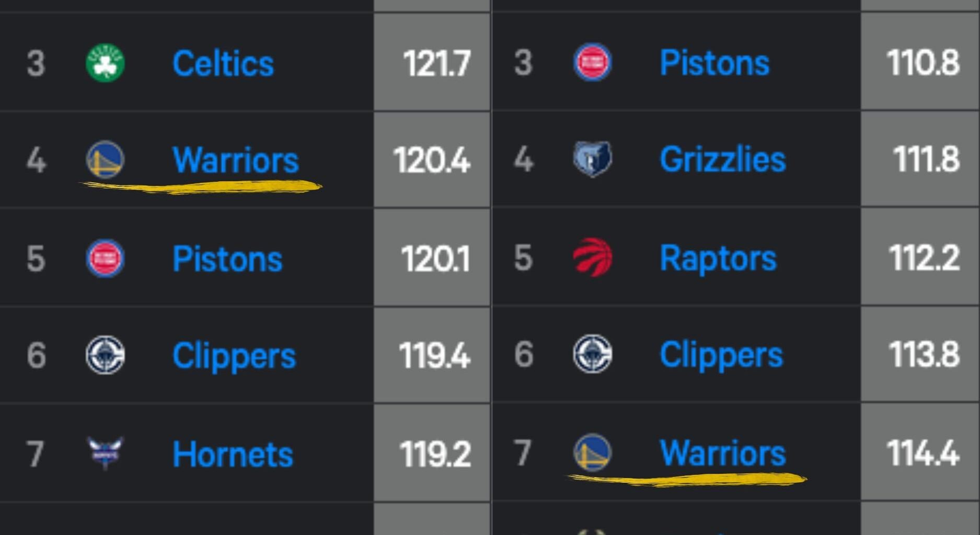Open the Pistons link in the left column

pos(226,257)
